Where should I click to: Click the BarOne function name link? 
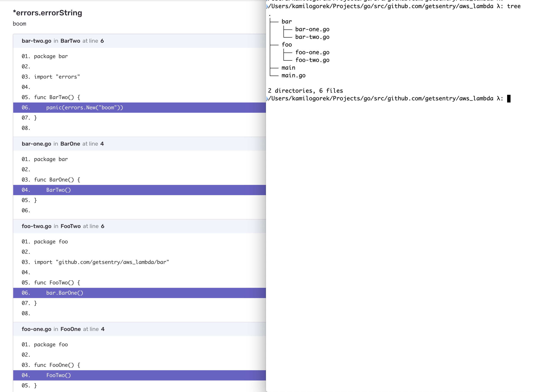pos(70,143)
